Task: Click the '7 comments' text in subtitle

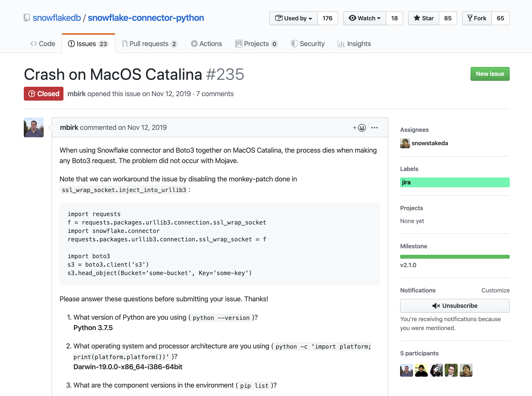Action: [x=215, y=94]
